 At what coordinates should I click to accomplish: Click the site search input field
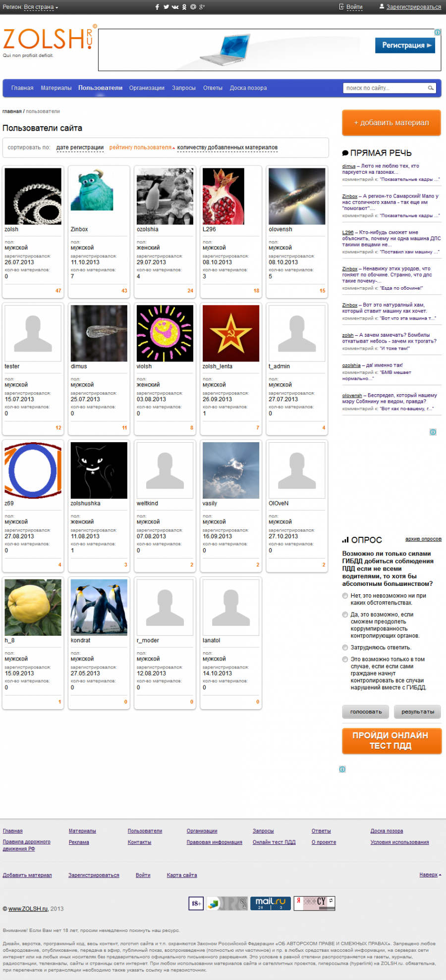(385, 88)
